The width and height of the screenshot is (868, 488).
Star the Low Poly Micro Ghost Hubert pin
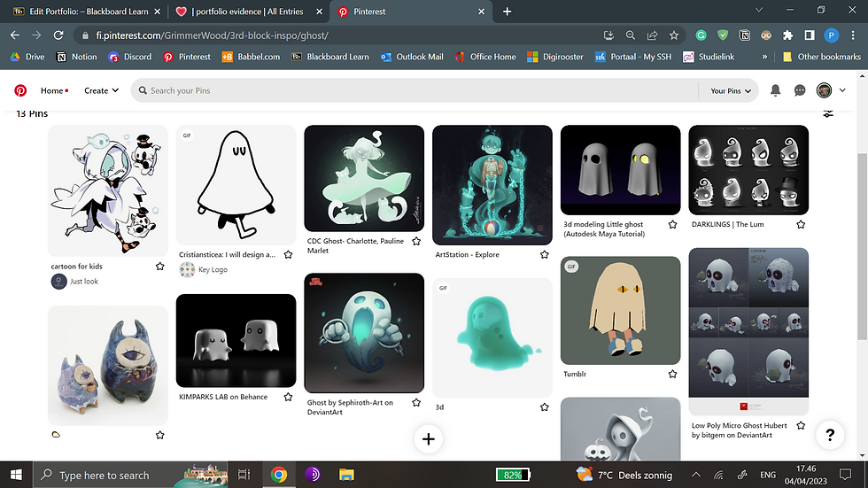tap(801, 425)
